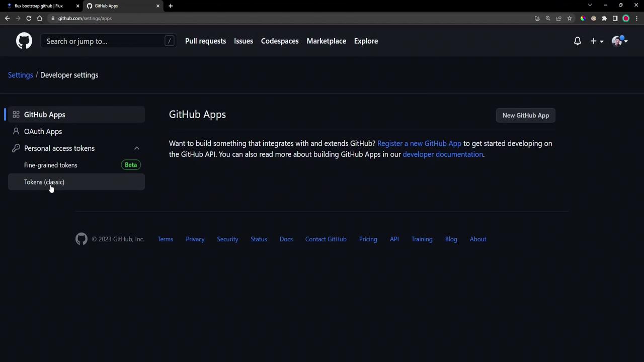Open the browser extensions puzzle icon
644x362 pixels.
pos(604,18)
